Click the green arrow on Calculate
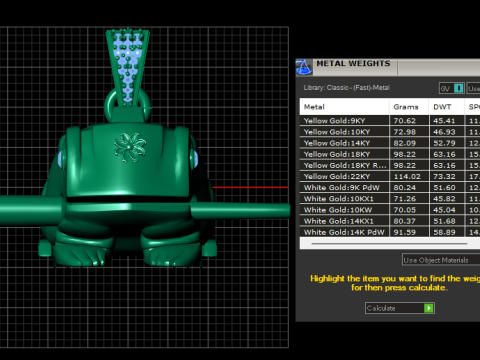This screenshot has height=360, width=480. (429, 308)
